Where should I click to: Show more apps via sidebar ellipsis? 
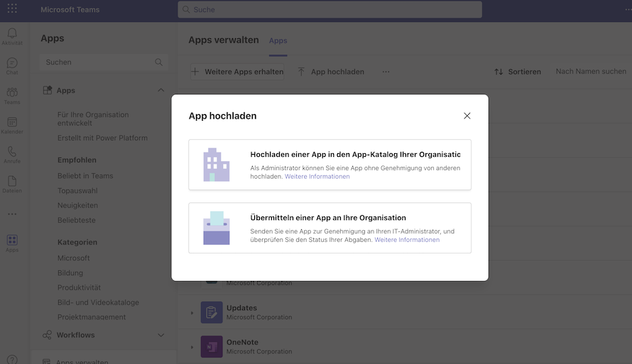click(12, 214)
